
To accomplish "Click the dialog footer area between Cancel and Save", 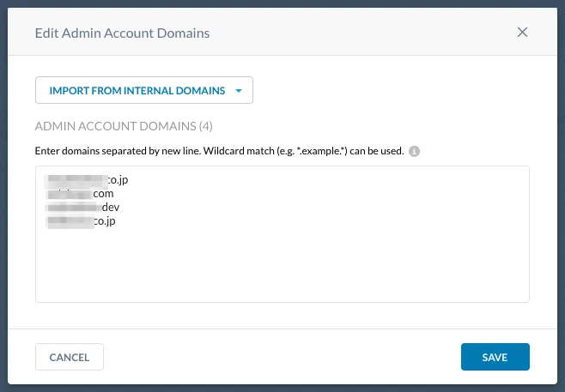I will point(282,357).
